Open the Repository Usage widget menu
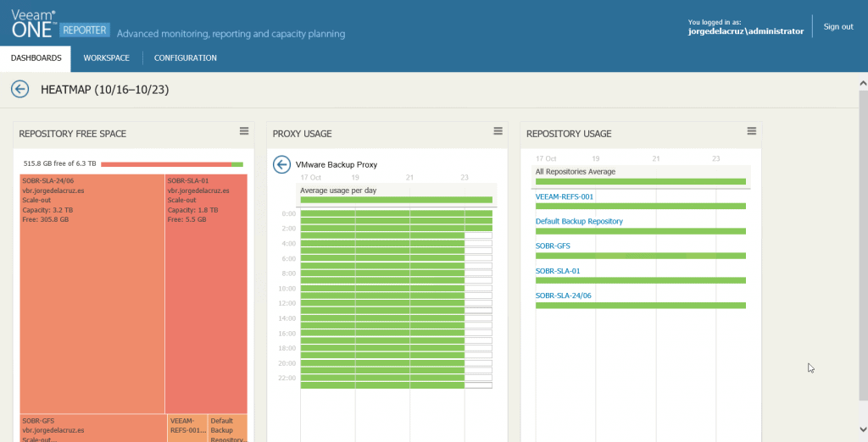Viewport: 868px width, 442px height. [752, 131]
